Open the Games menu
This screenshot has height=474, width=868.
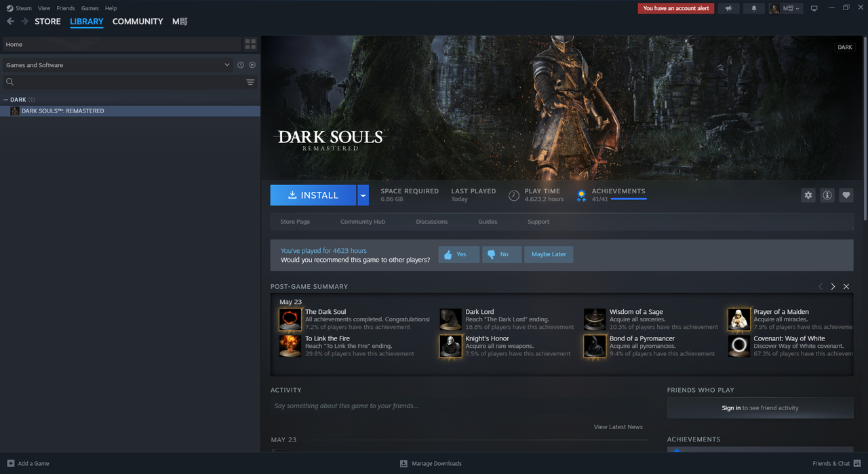[x=90, y=8]
